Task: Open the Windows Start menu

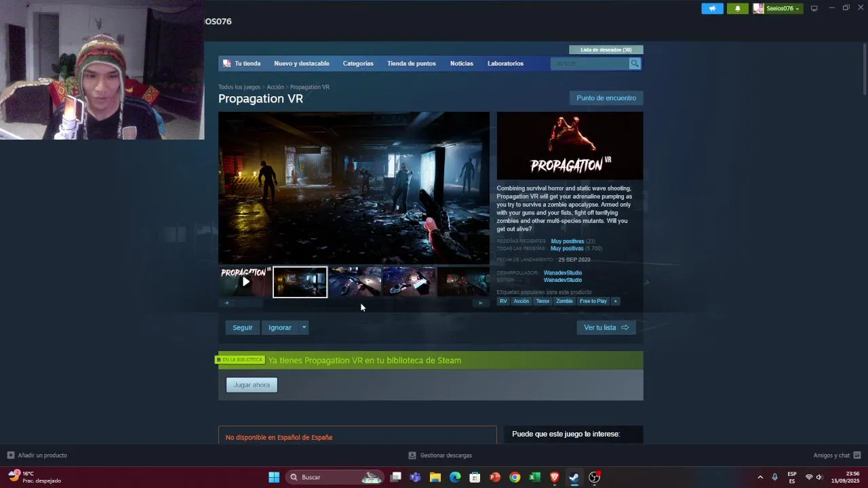Action: 274,477
